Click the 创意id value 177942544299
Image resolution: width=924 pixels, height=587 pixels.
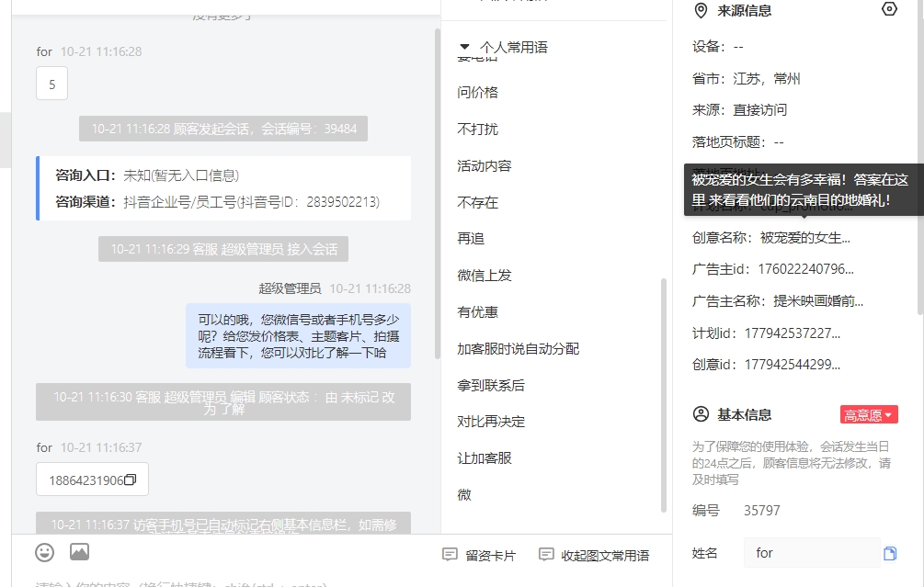pos(793,365)
